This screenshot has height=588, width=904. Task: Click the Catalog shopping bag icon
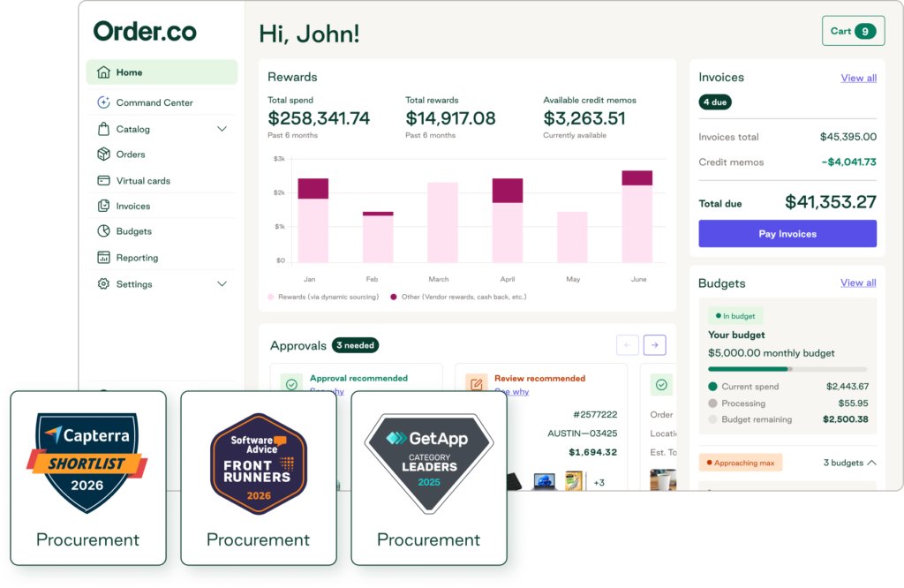(103, 129)
